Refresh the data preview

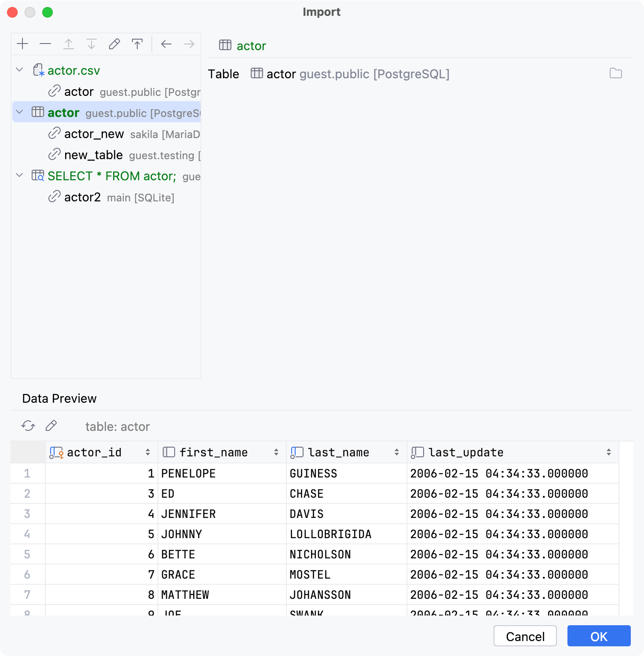pyautogui.click(x=28, y=426)
